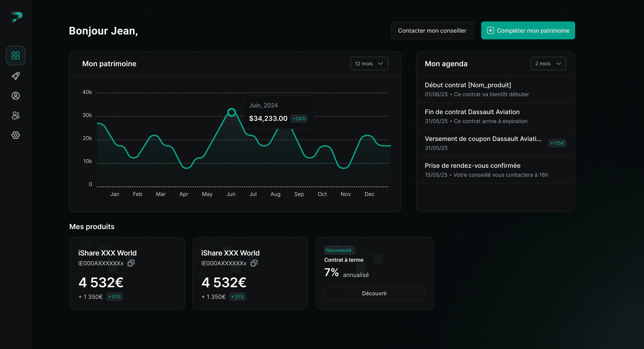Open Versement de coupon Dassault agenda item
Viewport: 644px width, 349px height.
(495, 143)
